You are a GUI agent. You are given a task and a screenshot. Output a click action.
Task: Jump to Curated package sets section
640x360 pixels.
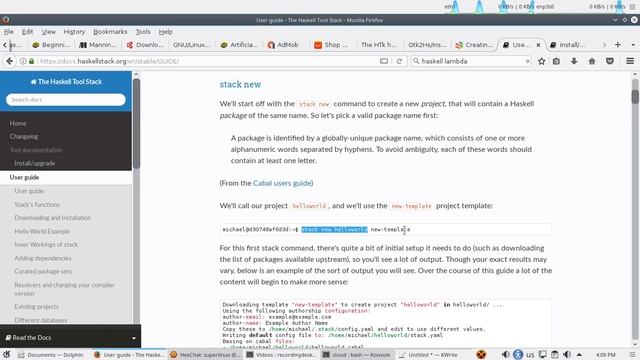pos(43,271)
